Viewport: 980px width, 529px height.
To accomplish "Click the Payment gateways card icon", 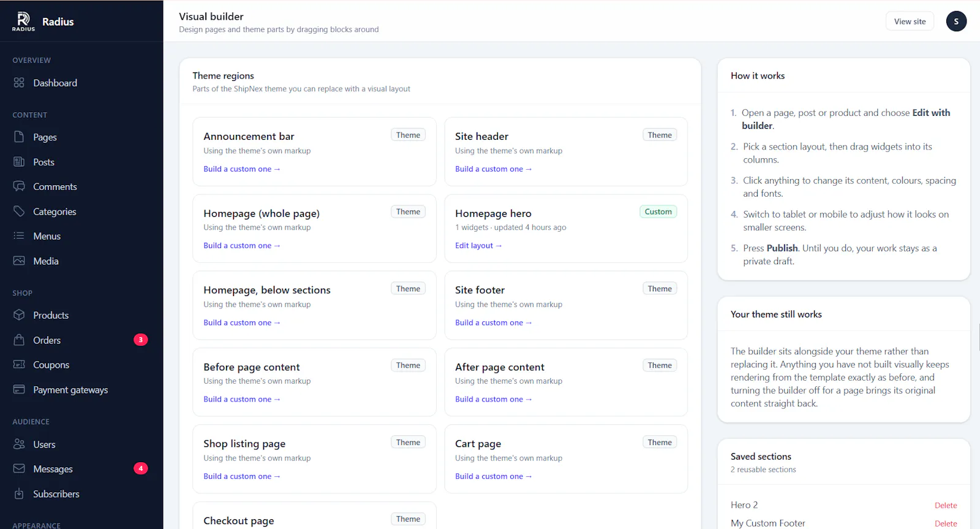I will coord(19,390).
